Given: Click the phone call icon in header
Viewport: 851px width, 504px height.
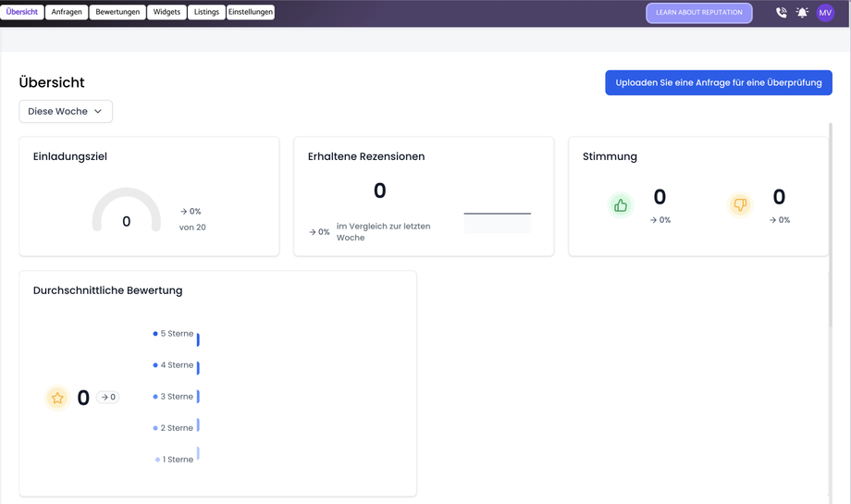Looking at the screenshot, I should pos(781,12).
